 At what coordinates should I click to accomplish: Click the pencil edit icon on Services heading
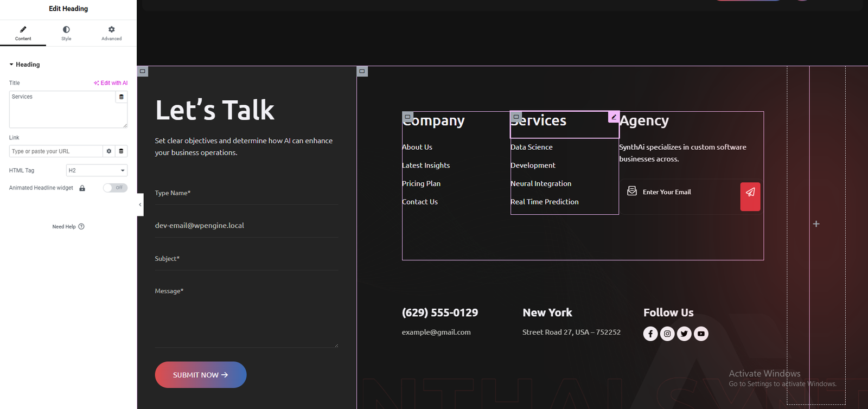tap(614, 117)
